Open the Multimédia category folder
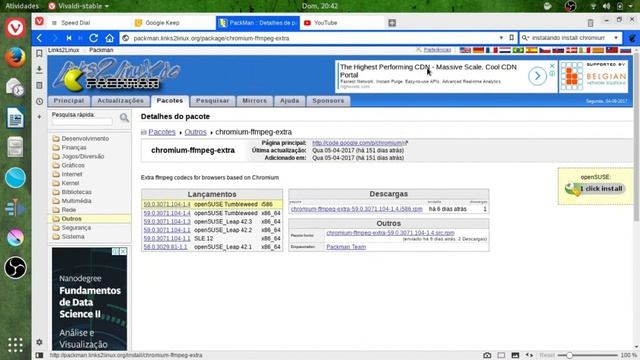The image size is (640, 360). click(x=76, y=201)
